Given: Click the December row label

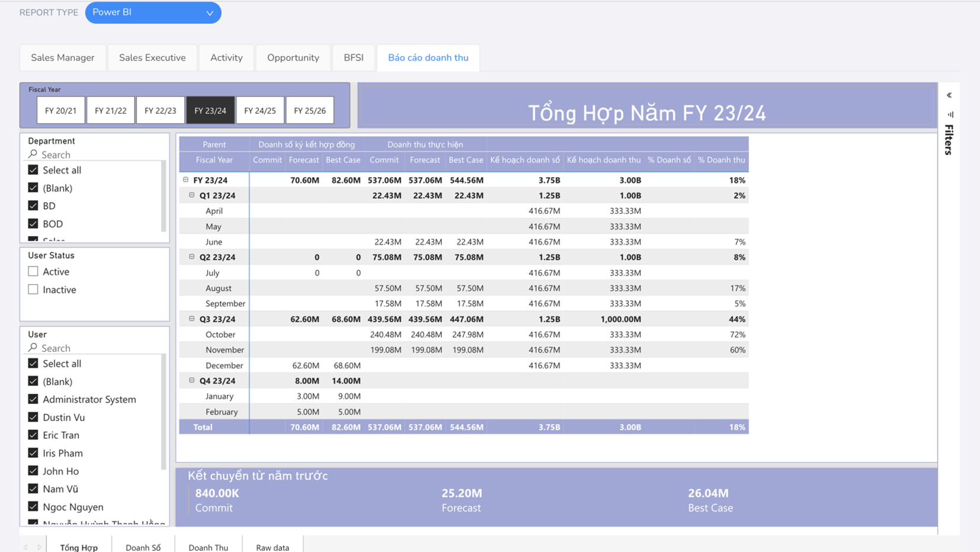Looking at the screenshot, I should click(224, 365).
